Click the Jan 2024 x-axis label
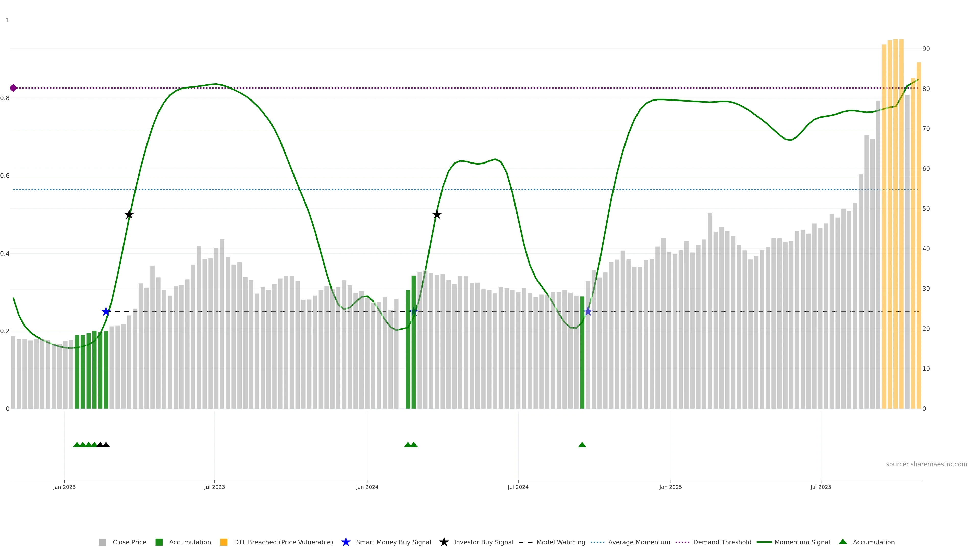Image resolution: width=980 pixels, height=551 pixels. pyautogui.click(x=367, y=487)
